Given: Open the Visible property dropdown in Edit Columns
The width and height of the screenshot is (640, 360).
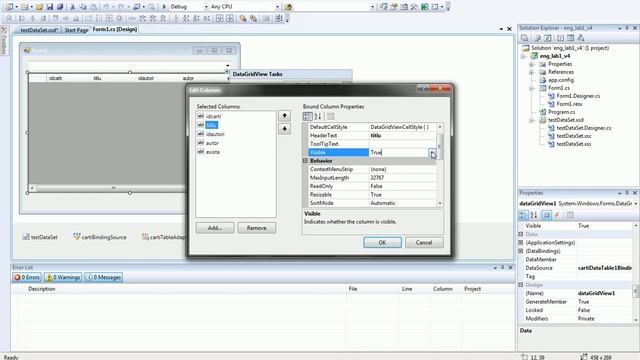Looking at the screenshot, I should pos(432,153).
